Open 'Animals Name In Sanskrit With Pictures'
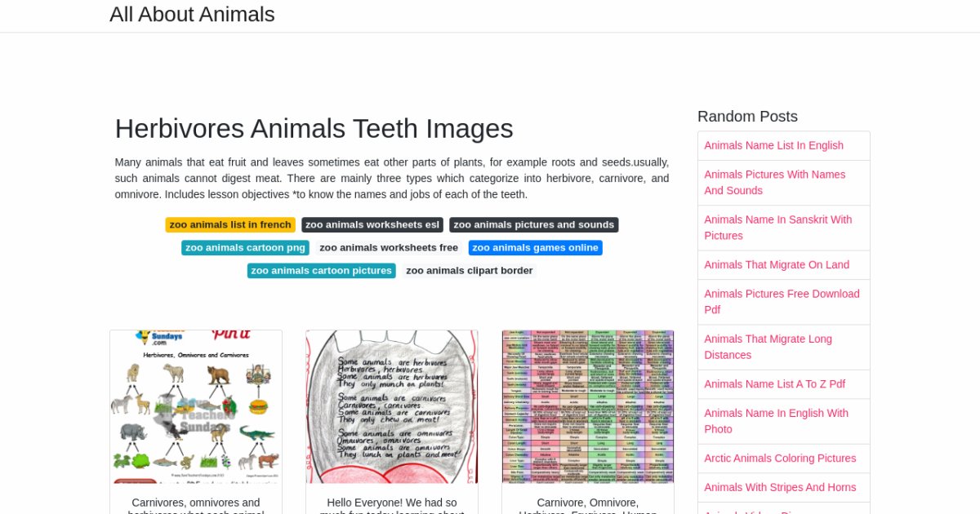 [777, 228]
